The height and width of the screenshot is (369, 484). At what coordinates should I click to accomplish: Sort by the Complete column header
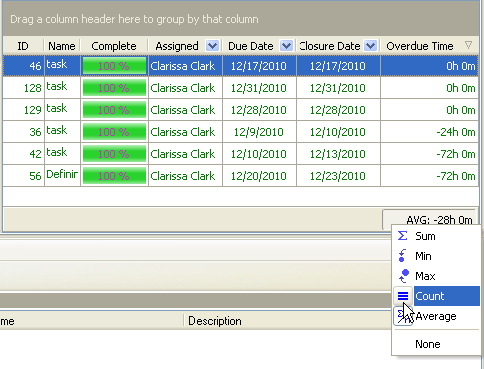(x=114, y=46)
